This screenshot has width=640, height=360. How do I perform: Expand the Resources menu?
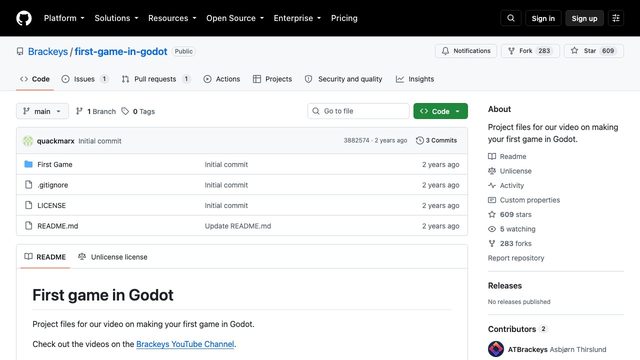coord(172,18)
